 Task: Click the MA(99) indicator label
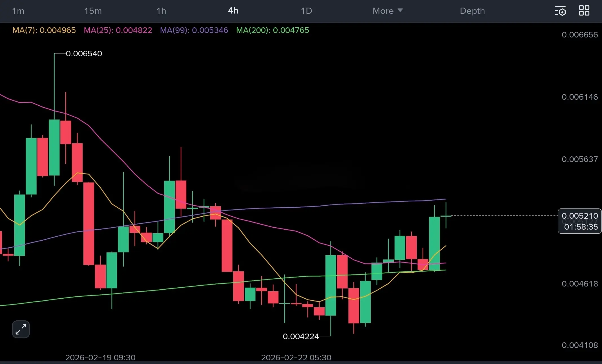click(194, 30)
